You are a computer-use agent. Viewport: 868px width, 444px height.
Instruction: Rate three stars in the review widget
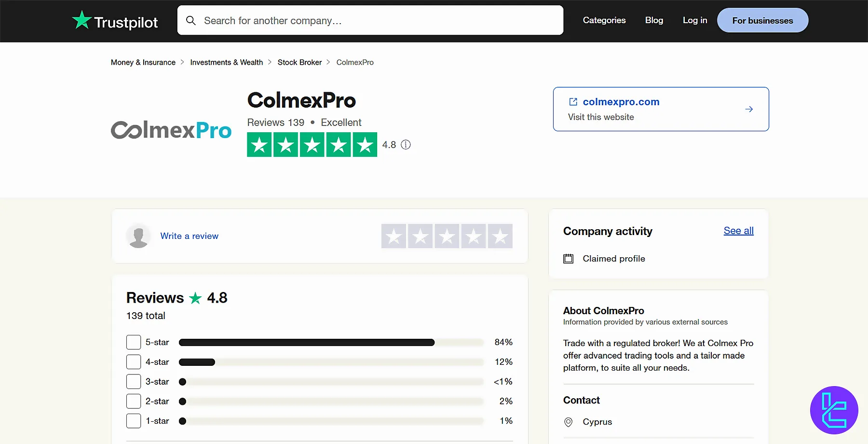pyautogui.click(x=447, y=236)
